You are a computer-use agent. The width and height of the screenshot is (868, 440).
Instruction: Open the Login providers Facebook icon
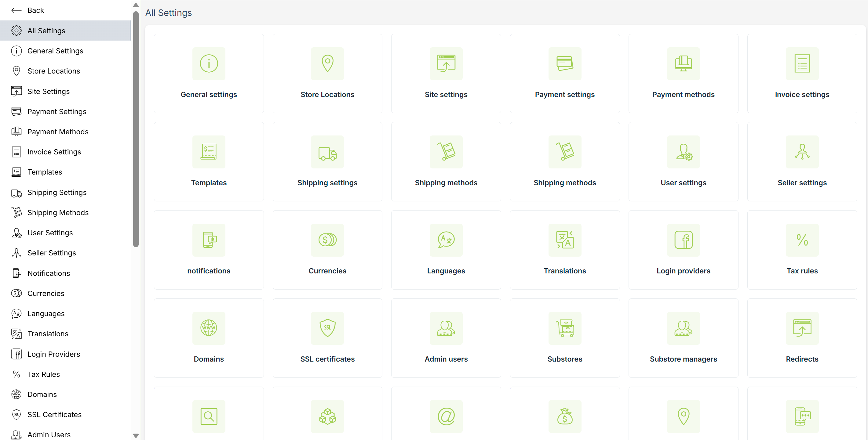683,240
